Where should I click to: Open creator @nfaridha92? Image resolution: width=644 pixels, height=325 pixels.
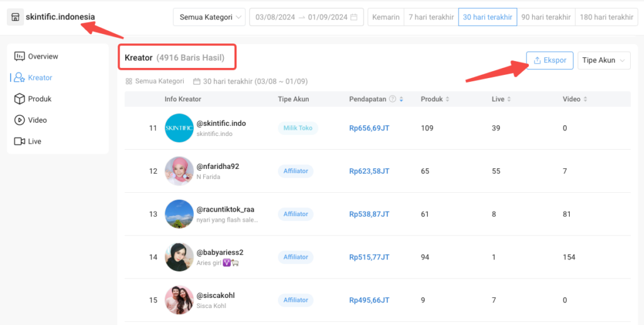pos(218,167)
